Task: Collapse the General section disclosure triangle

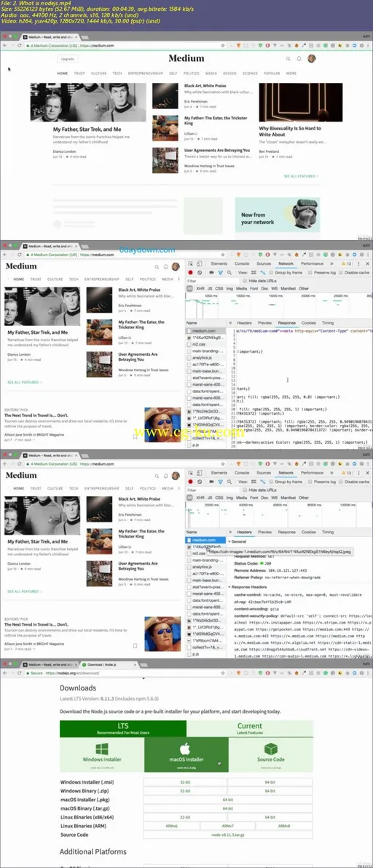Action: (x=229, y=541)
